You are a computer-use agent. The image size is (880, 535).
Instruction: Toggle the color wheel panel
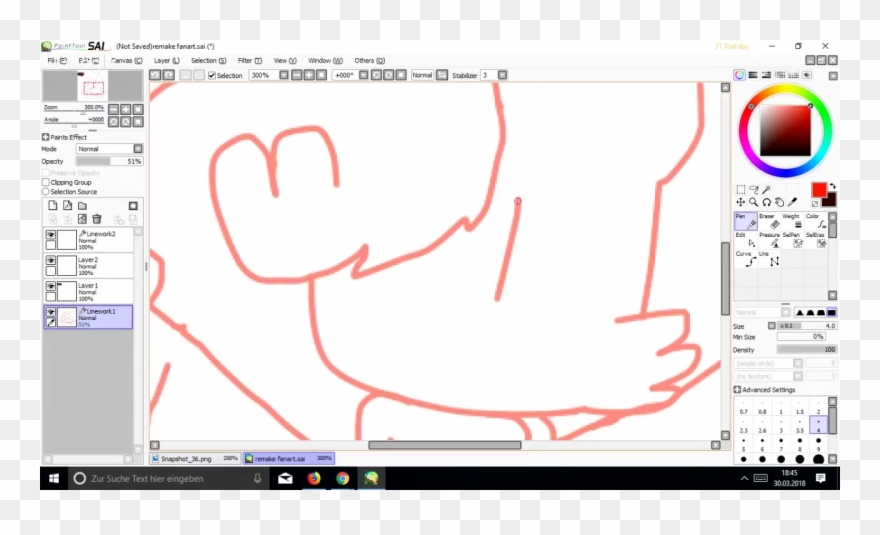[x=740, y=75]
